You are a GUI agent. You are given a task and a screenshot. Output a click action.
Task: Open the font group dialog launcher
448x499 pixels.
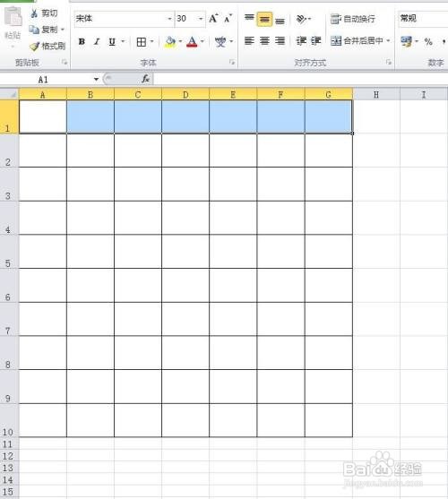(x=232, y=62)
